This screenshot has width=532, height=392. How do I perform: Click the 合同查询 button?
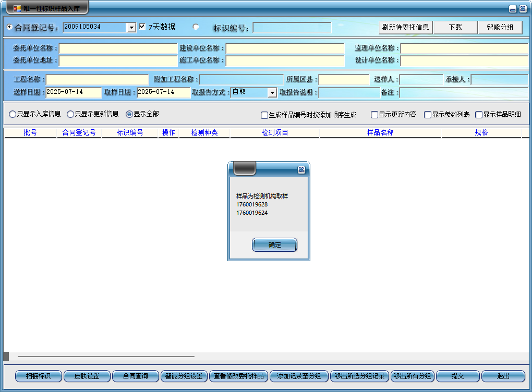click(135, 376)
